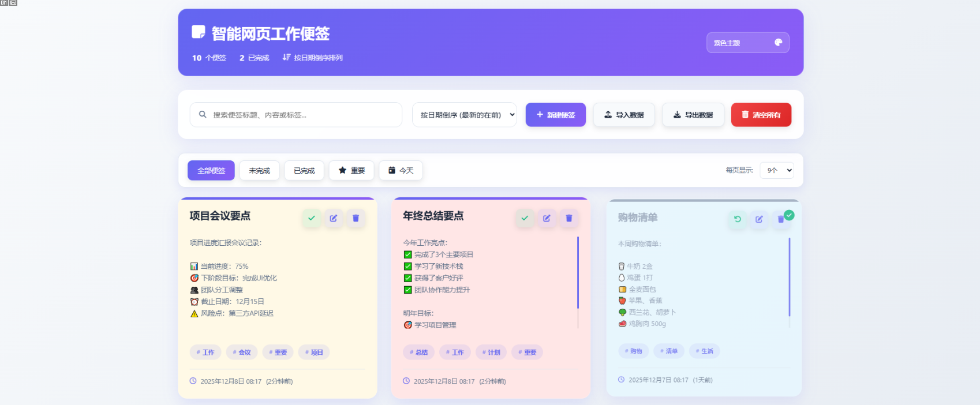Mark 项目会议要点 note as complete
The width and height of the screenshot is (980, 405).
click(312, 218)
